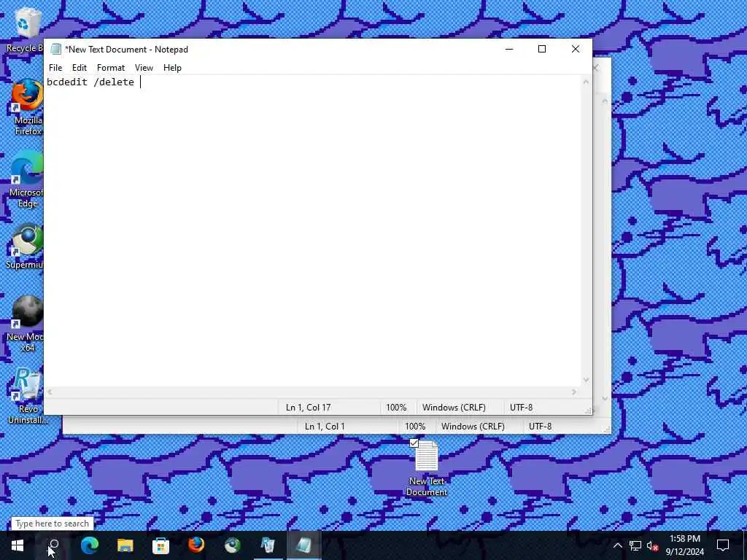747x560 pixels.
Task: Click the Ln 1, Col 17 status entry
Action: pos(308,407)
